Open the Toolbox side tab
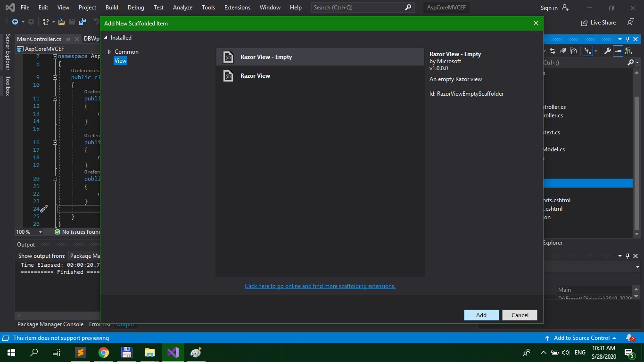 click(8, 86)
